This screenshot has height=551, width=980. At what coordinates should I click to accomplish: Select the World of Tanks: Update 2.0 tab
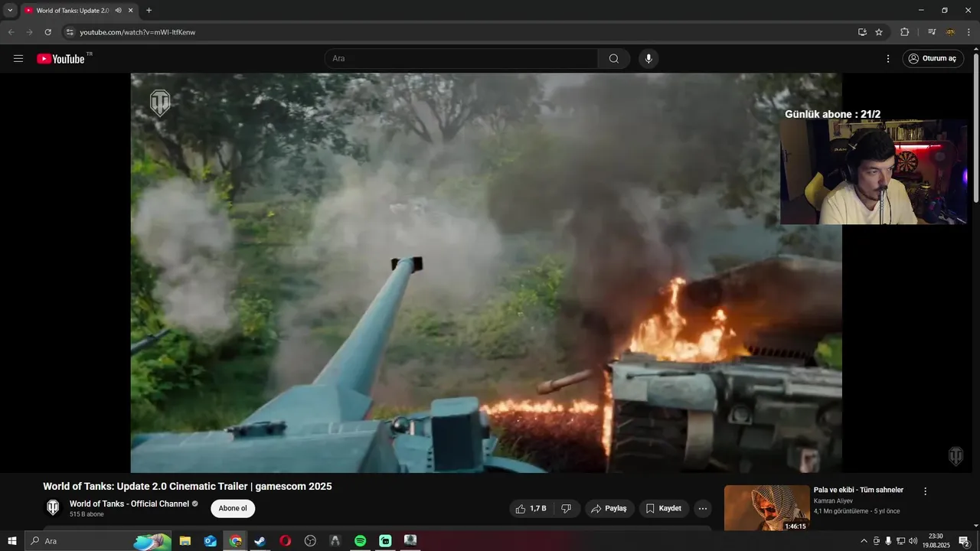point(73,11)
